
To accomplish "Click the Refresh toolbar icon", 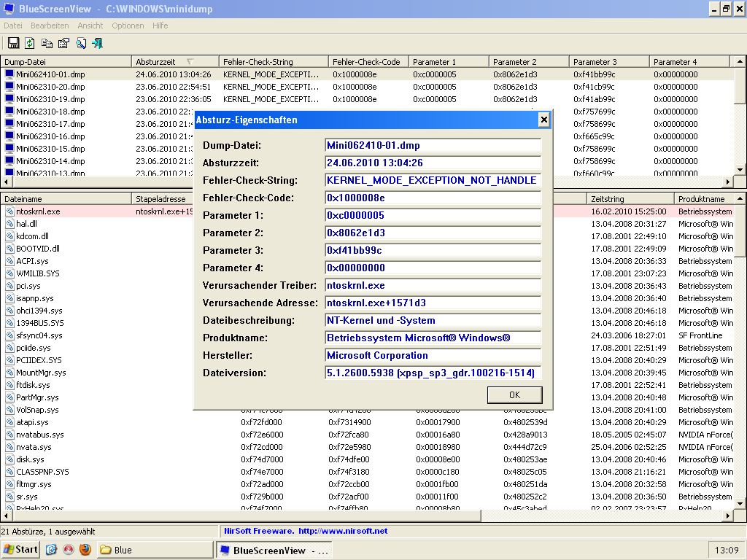I will [29, 43].
